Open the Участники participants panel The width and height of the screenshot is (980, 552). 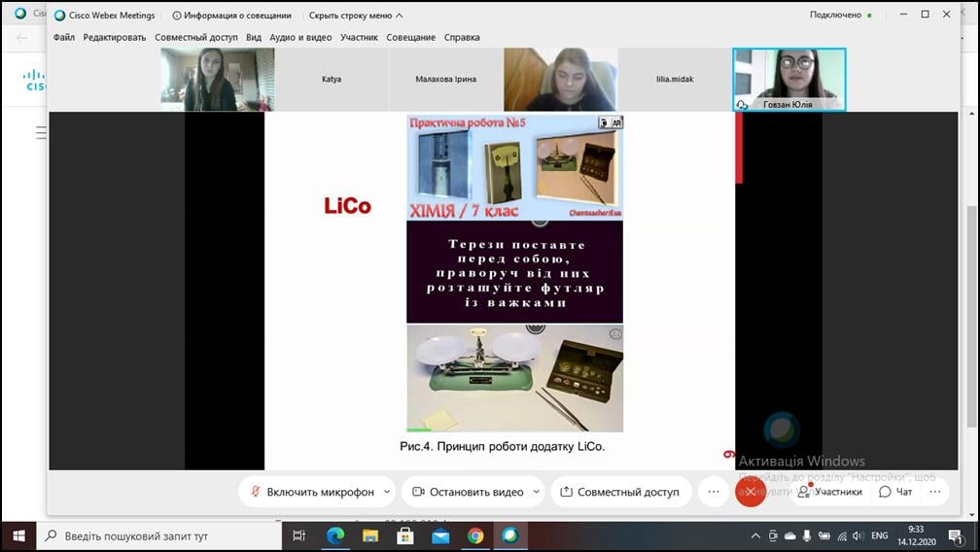coord(830,492)
